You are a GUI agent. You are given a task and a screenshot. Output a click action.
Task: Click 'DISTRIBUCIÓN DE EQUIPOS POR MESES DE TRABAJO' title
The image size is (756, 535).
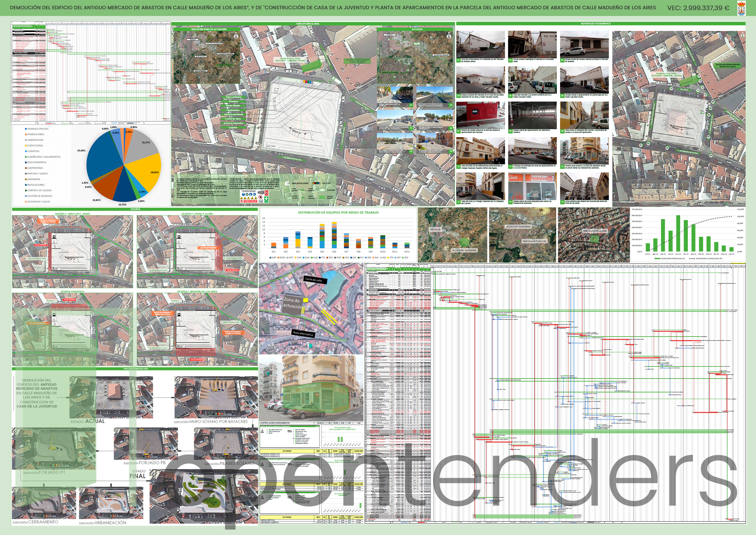pyautogui.click(x=339, y=213)
